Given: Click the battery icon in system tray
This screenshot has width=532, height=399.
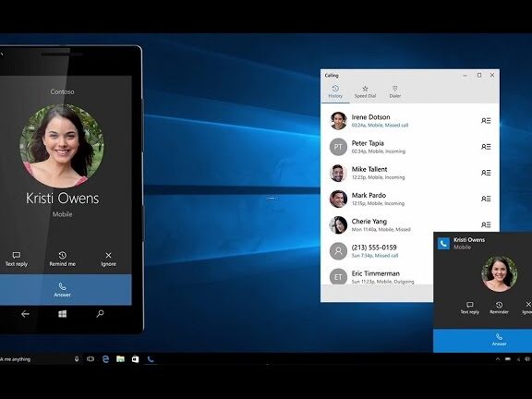Looking at the screenshot, I should coord(508,358).
